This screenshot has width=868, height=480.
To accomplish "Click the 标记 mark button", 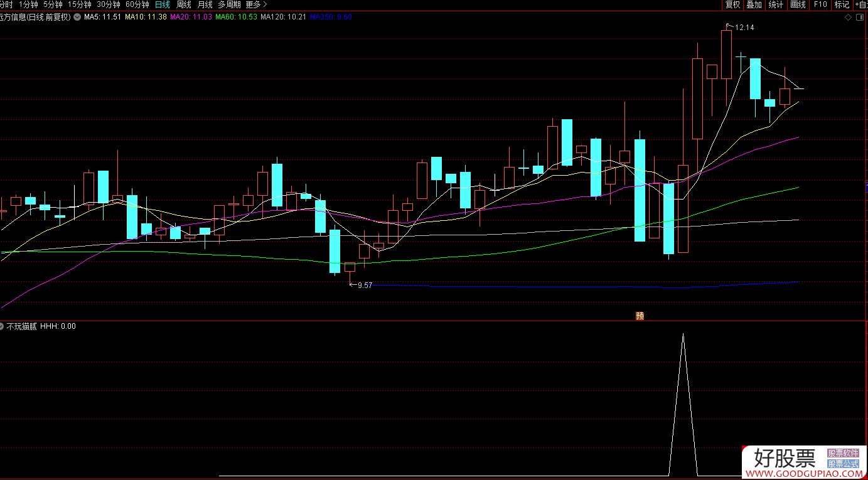I will [841, 4].
